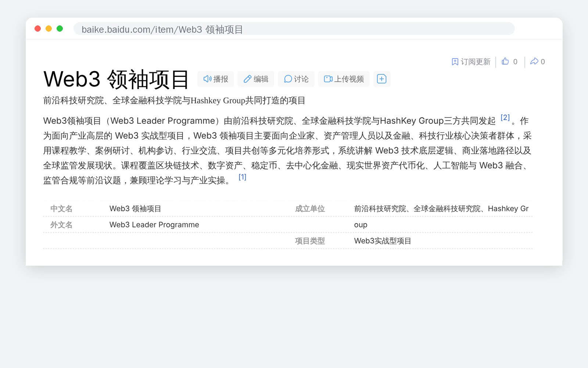The image size is (588, 368).
Task: Focus the baike.baidu.com address bar
Action: click(x=294, y=29)
